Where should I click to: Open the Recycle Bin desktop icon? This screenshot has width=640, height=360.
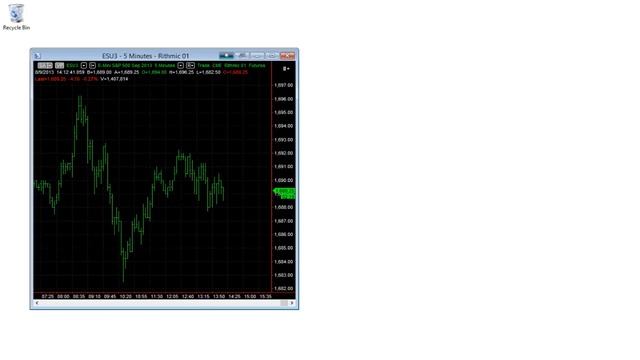[16, 17]
